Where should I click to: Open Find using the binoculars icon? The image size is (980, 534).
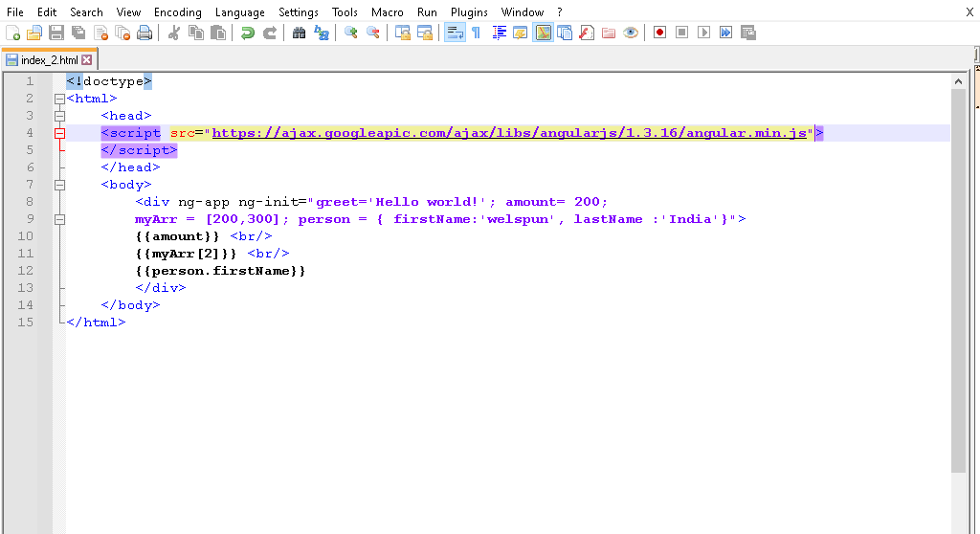(300, 33)
